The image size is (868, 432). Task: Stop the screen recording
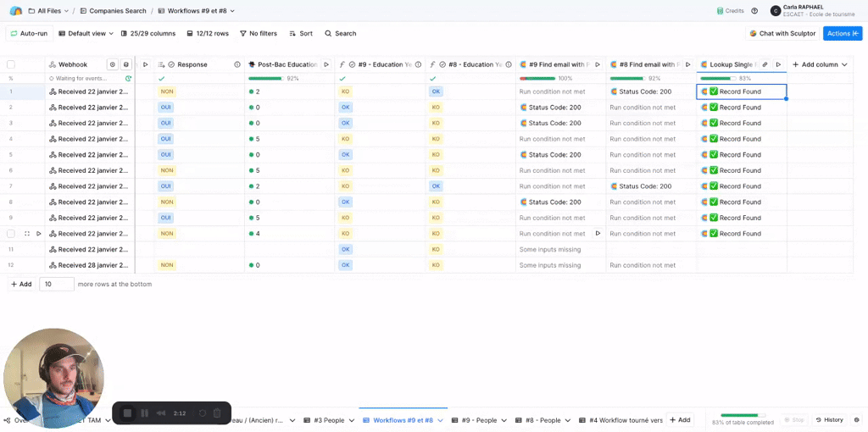coord(127,413)
